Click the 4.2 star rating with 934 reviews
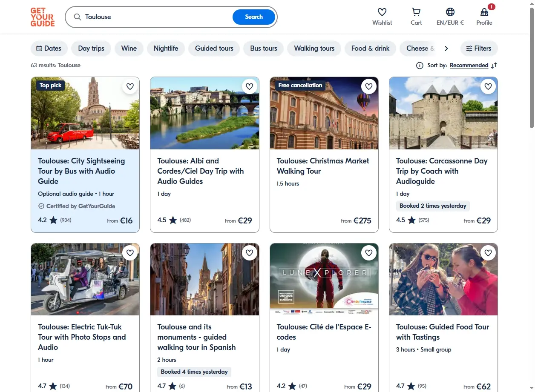The image size is (535, 392). pos(55,220)
